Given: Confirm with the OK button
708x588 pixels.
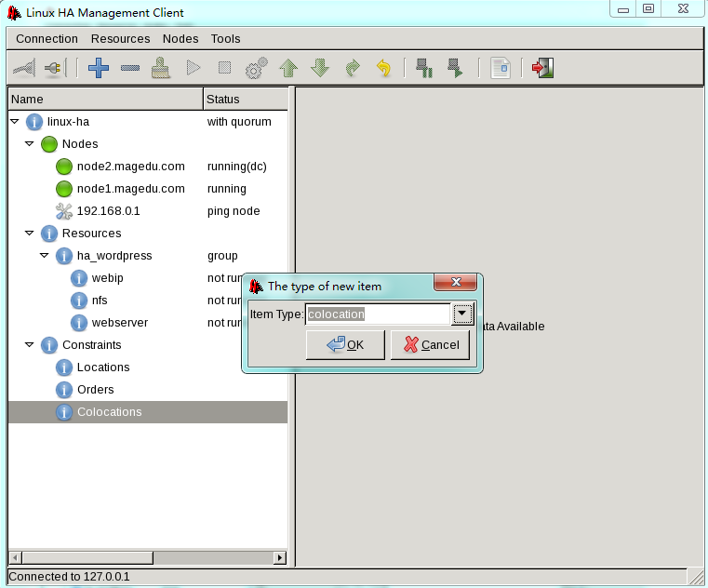Looking at the screenshot, I should pos(345,344).
